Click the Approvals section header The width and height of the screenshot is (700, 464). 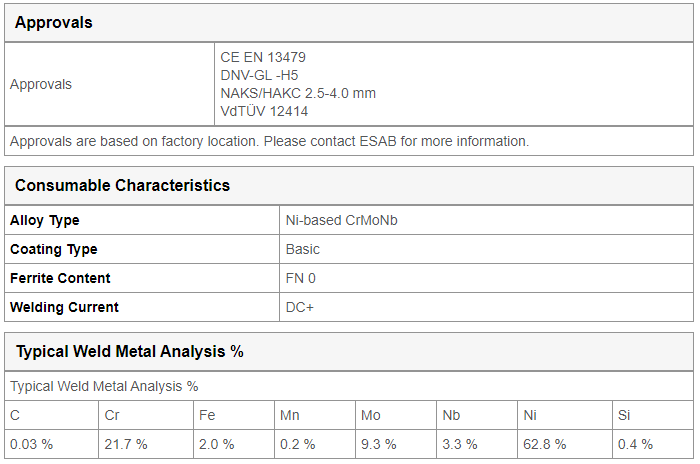(54, 22)
